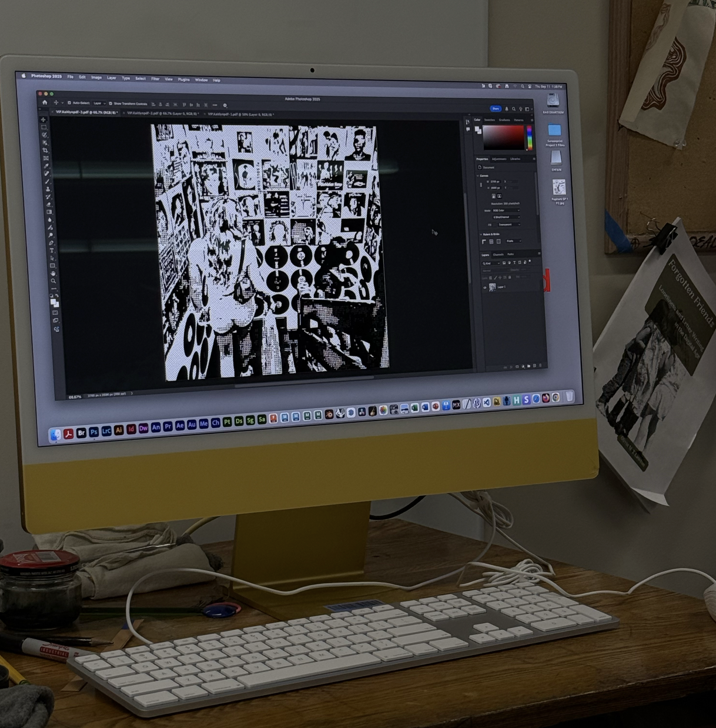Toggle the layer filter on/off switch
716x728 pixels.
530,261
